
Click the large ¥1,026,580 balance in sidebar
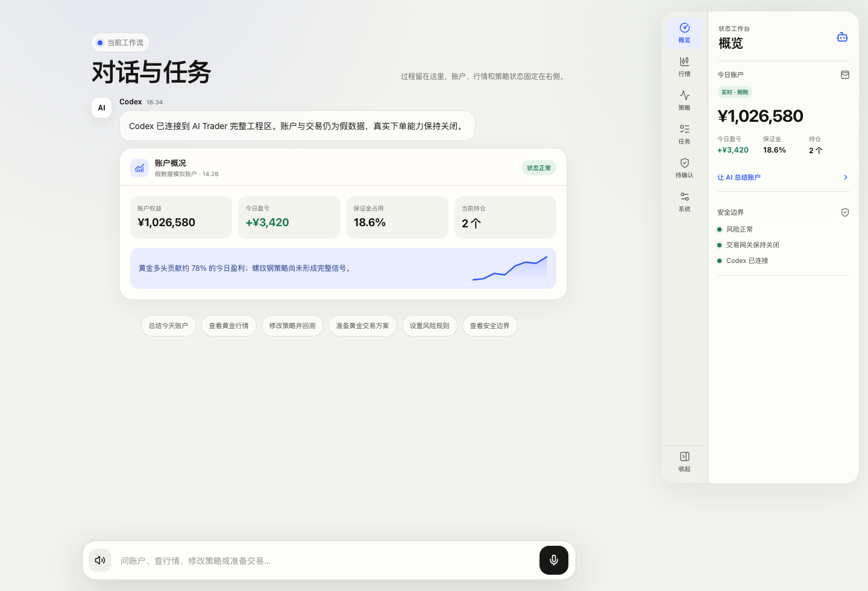point(760,116)
